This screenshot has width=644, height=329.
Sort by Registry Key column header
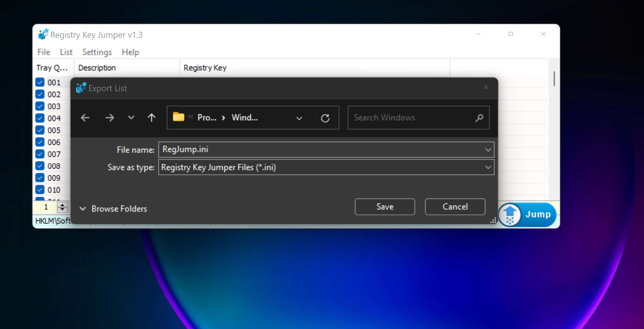pyautogui.click(x=315, y=67)
